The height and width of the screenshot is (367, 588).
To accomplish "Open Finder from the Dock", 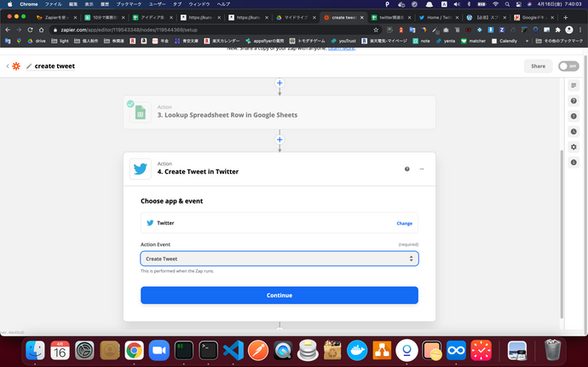I will (x=35, y=351).
